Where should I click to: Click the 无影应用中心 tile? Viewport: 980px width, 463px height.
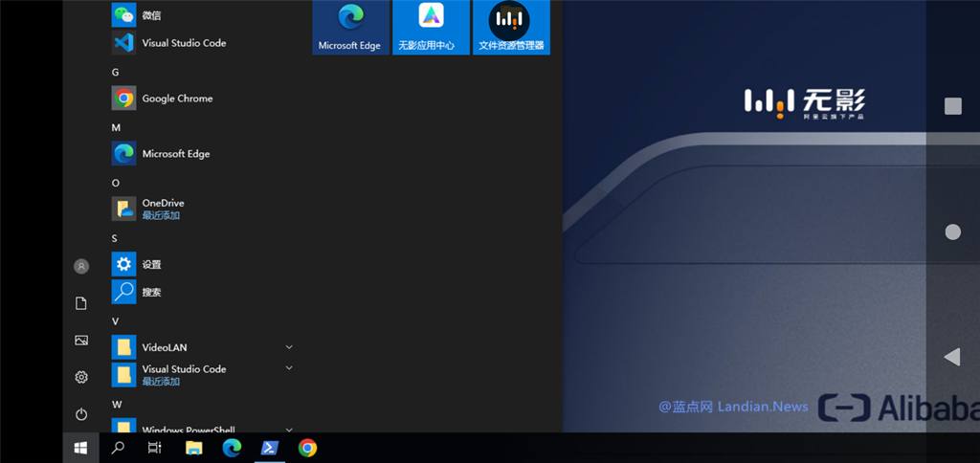[x=431, y=28]
